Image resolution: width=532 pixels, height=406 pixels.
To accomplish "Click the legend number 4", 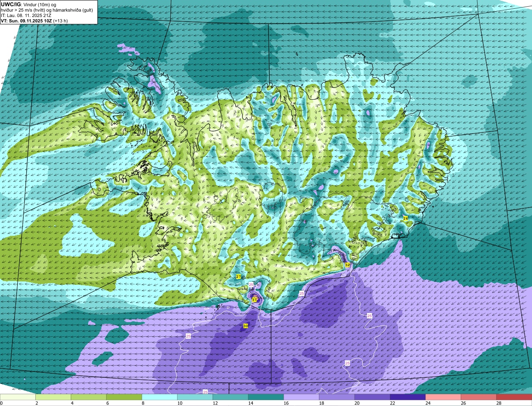I will 72,403.
